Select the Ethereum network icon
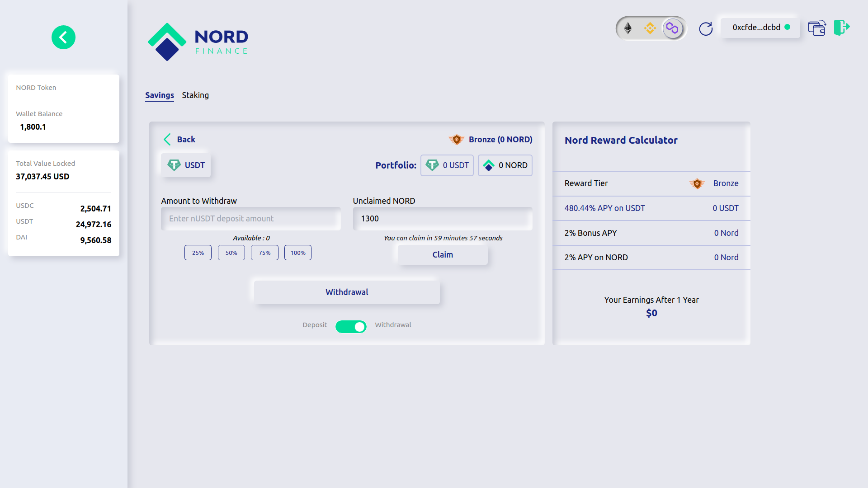 tap(628, 28)
